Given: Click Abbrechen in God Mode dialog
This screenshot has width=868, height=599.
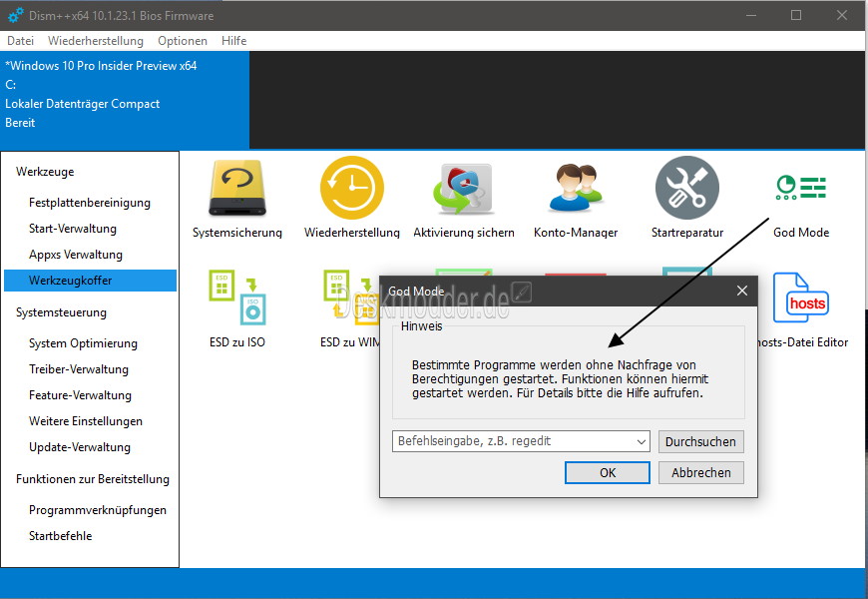Looking at the screenshot, I should [x=700, y=472].
